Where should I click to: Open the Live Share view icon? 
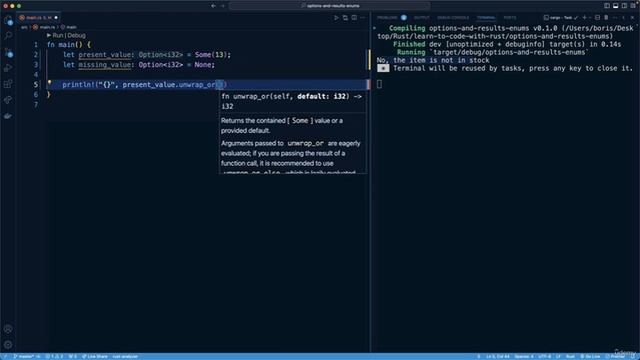pyautogui.click(x=8, y=100)
